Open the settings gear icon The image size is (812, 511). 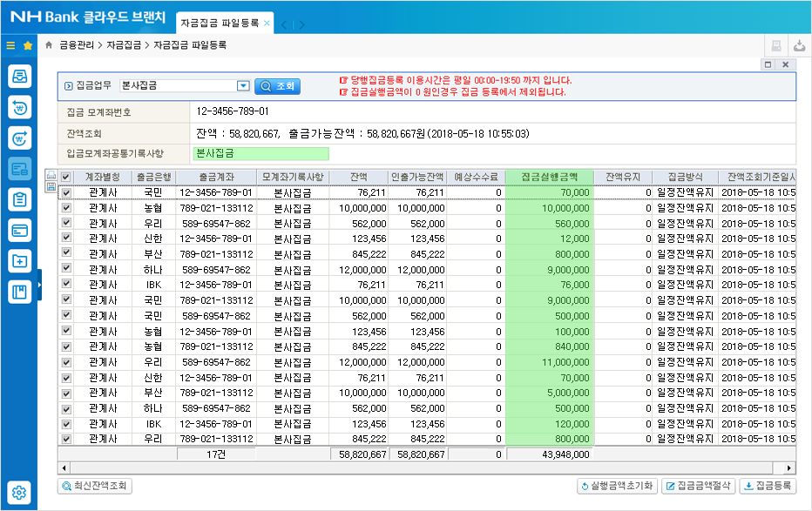point(20,493)
